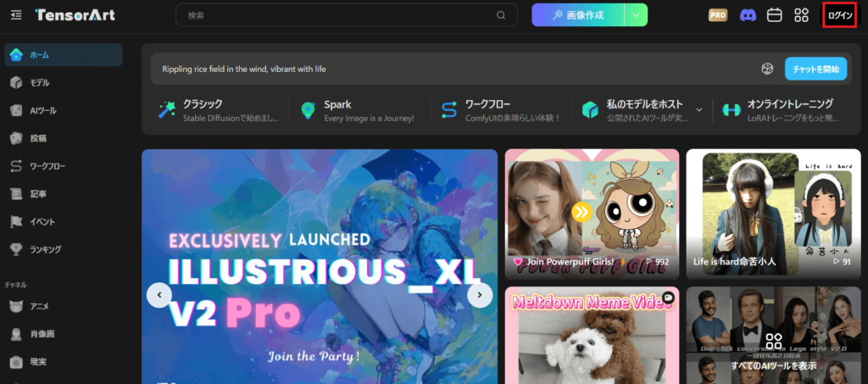Click the search magnifier icon
Viewport: 868px width, 384px height.
tap(501, 15)
